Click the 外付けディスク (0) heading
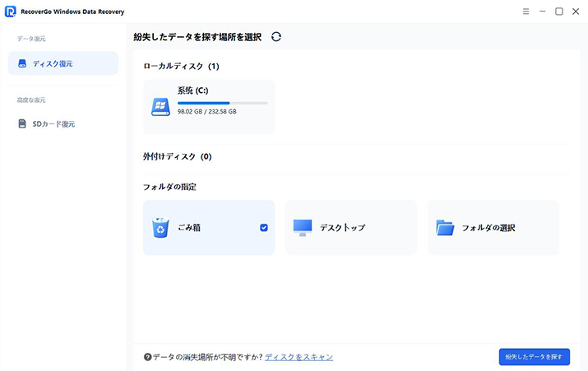Image resolution: width=588 pixels, height=371 pixels. pos(178,156)
